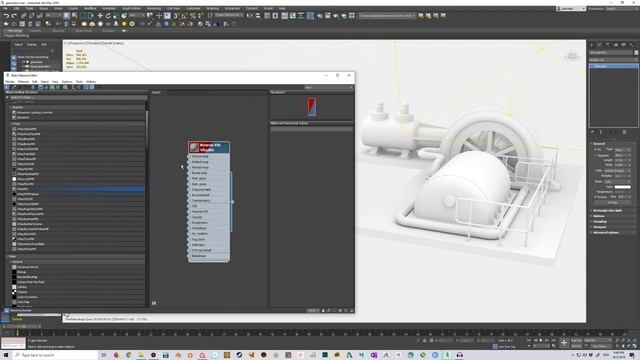Click the Navigator thumbnail in Slate editor
This screenshot has height=360, width=640.
point(312,107)
